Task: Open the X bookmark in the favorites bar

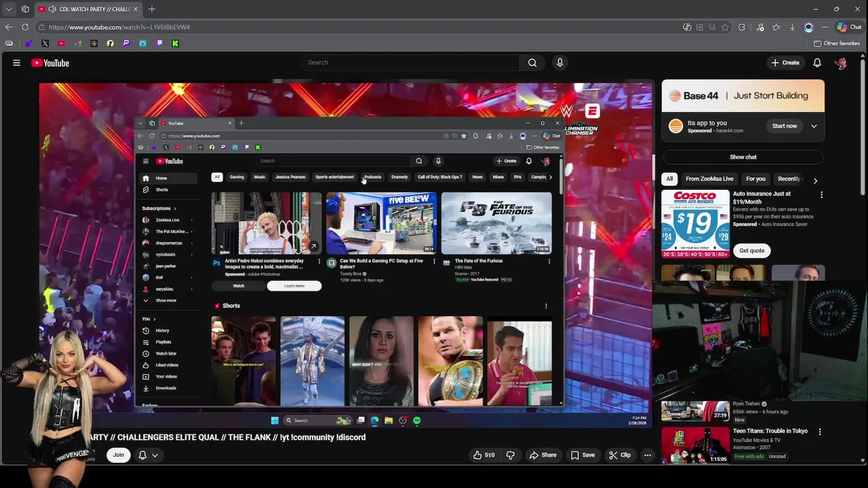Action: pyautogui.click(x=45, y=43)
